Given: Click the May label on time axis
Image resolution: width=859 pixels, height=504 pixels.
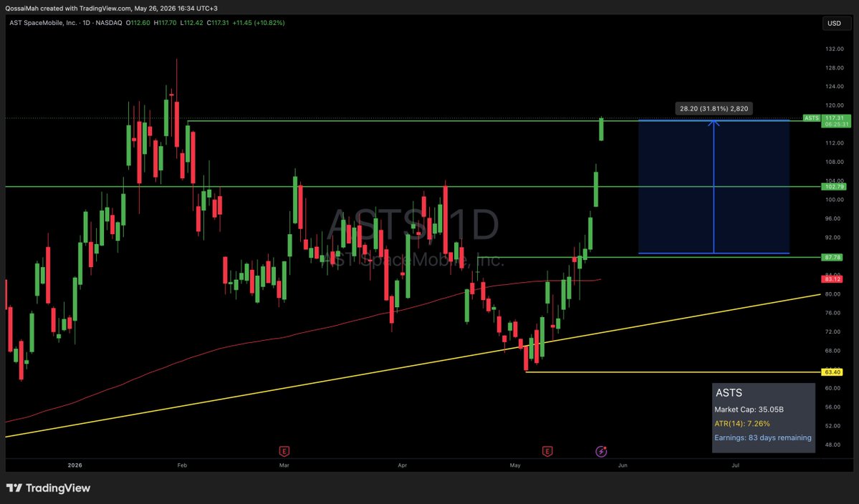Looking at the screenshot, I should (x=515, y=465).
